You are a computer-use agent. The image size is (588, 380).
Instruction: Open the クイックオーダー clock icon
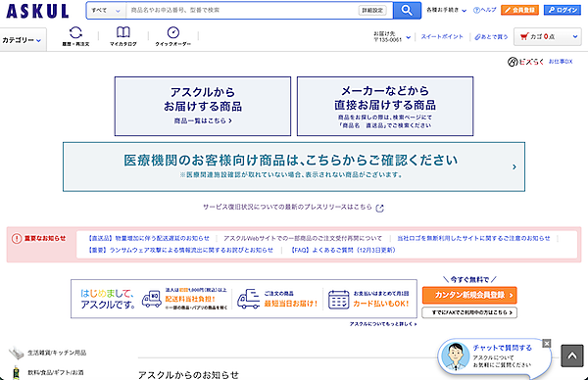click(x=172, y=32)
